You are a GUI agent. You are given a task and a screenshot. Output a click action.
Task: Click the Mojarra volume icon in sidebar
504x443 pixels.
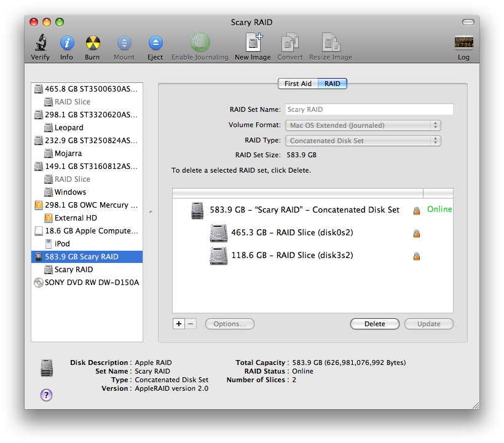(x=48, y=154)
